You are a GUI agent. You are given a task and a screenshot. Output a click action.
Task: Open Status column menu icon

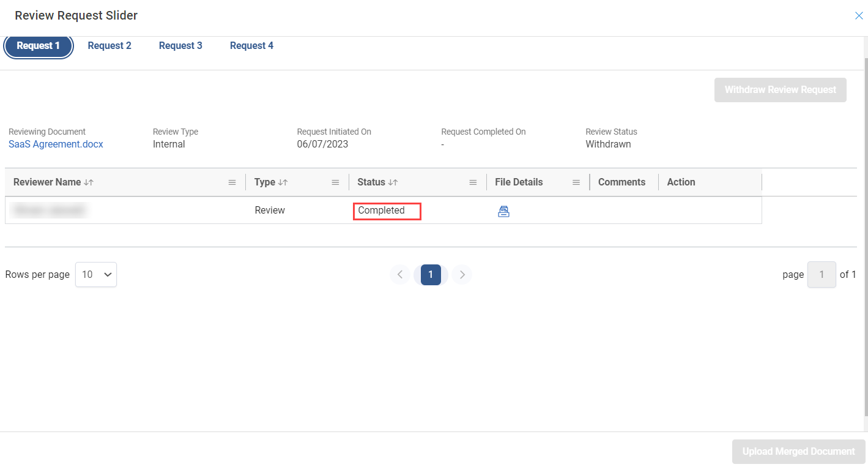(473, 182)
